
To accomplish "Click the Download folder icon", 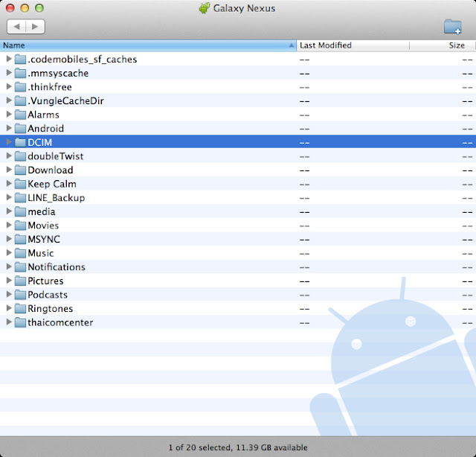I will click(20, 170).
